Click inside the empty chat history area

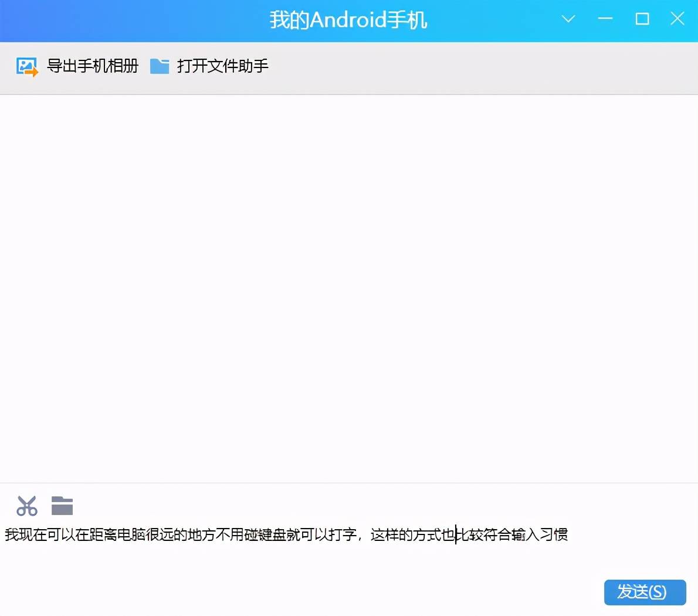click(349, 289)
